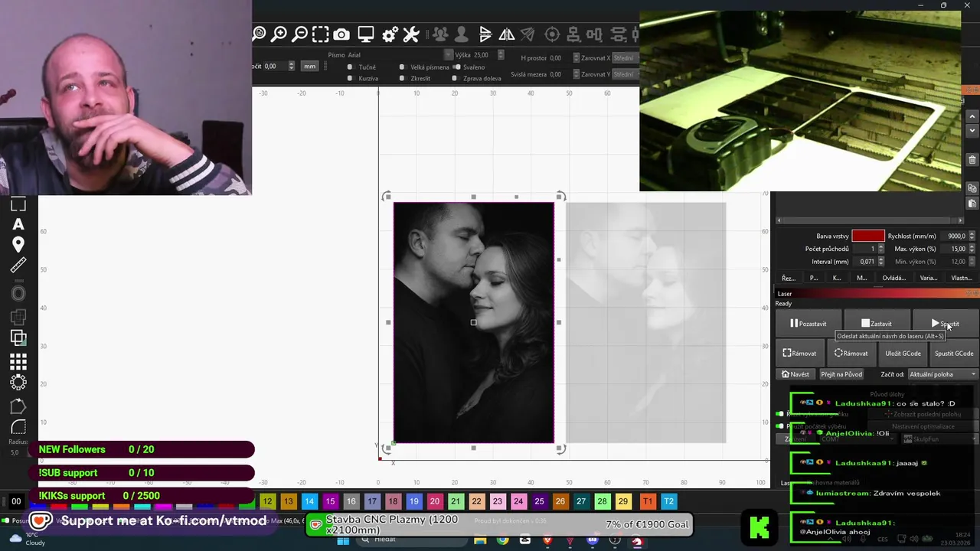Click the Přejít na Původ button

coord(841,374)
